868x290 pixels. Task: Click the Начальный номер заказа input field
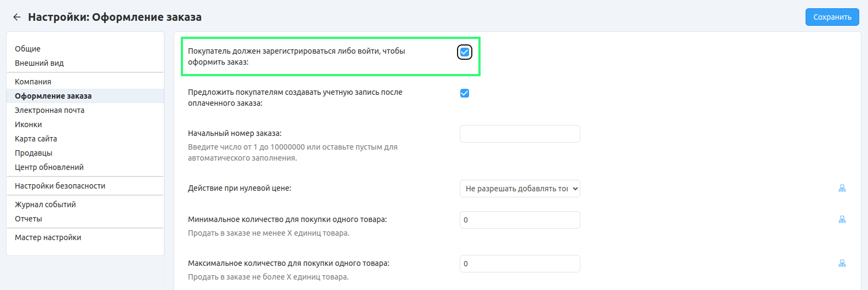pyautogui.click(x=519, y=134)
